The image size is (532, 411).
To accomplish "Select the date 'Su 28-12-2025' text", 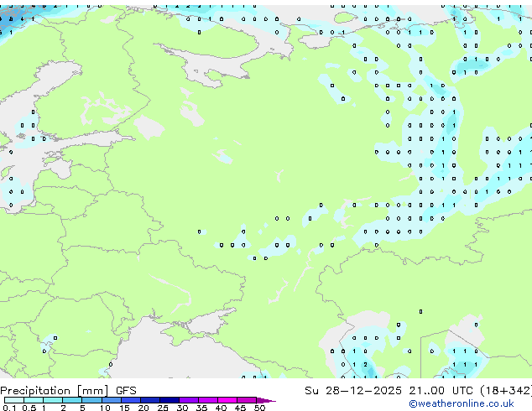I will point(353,391).
